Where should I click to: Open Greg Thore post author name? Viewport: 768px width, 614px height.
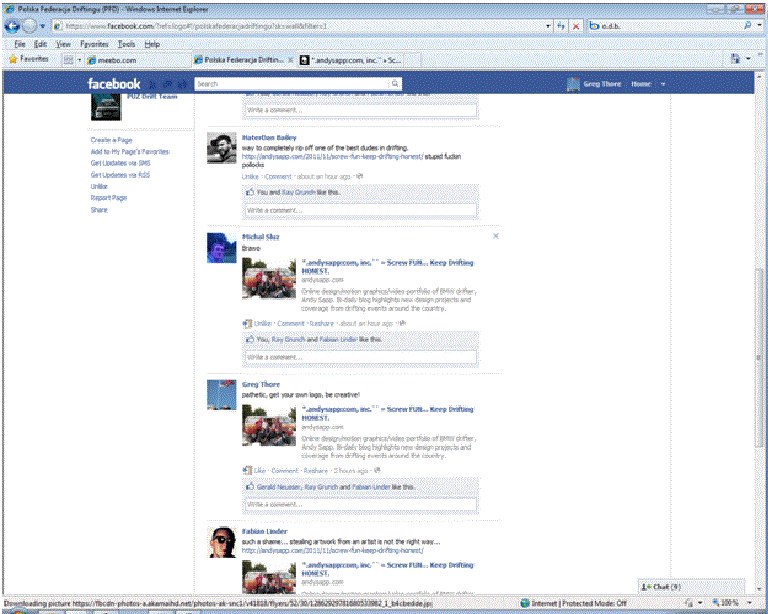[261, 384]
